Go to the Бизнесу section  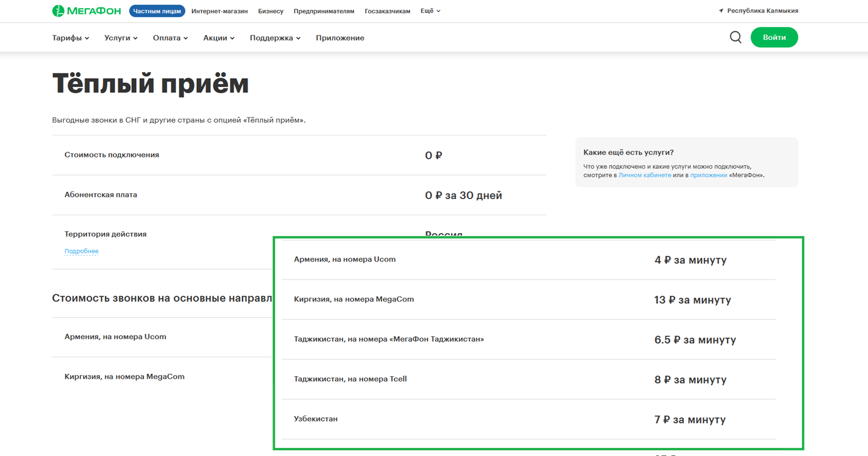pyautogui.click(x=271, y=11)
